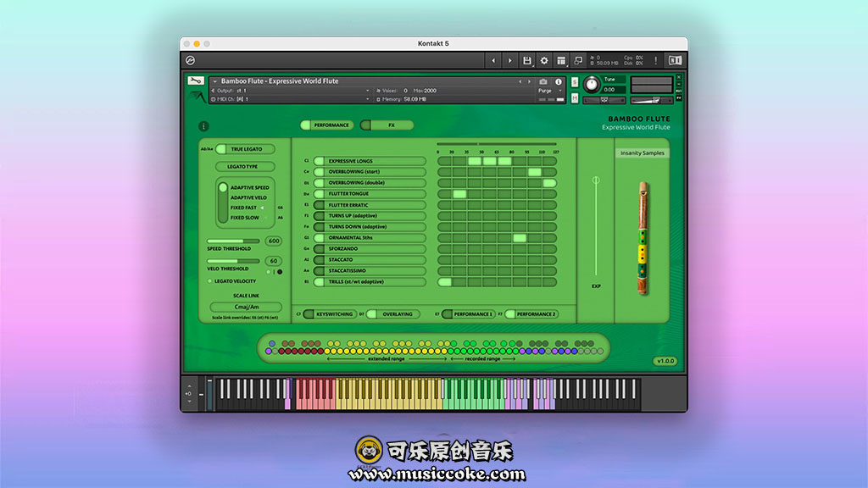The width and height of the screenshot is (868, 488).
Task: Open the workspace layout icon in toolbar
Action: 561,60
